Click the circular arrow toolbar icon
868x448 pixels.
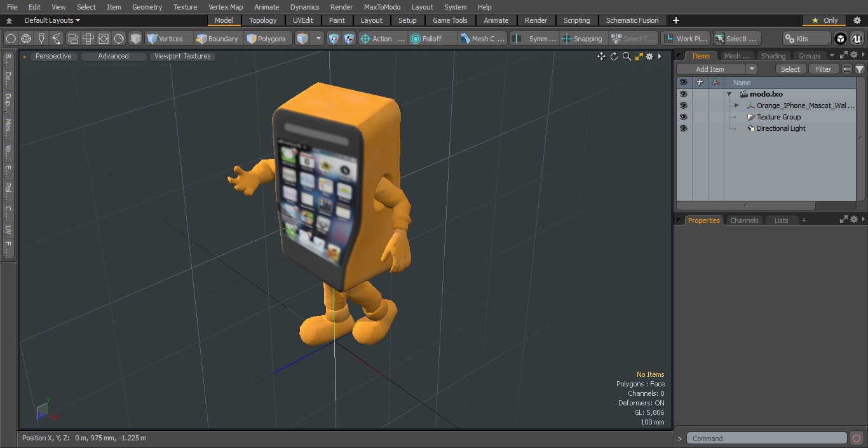coord(119,39)
